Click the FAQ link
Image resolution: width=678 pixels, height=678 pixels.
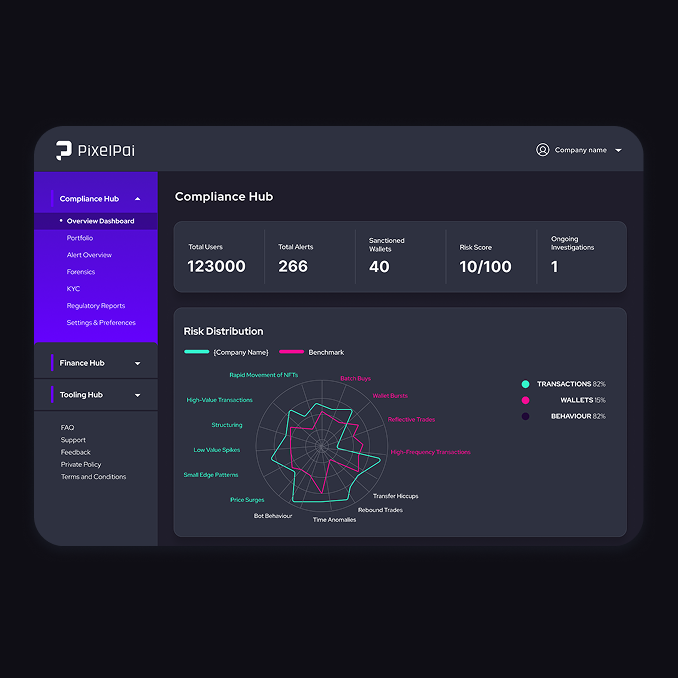click(67, 428)
